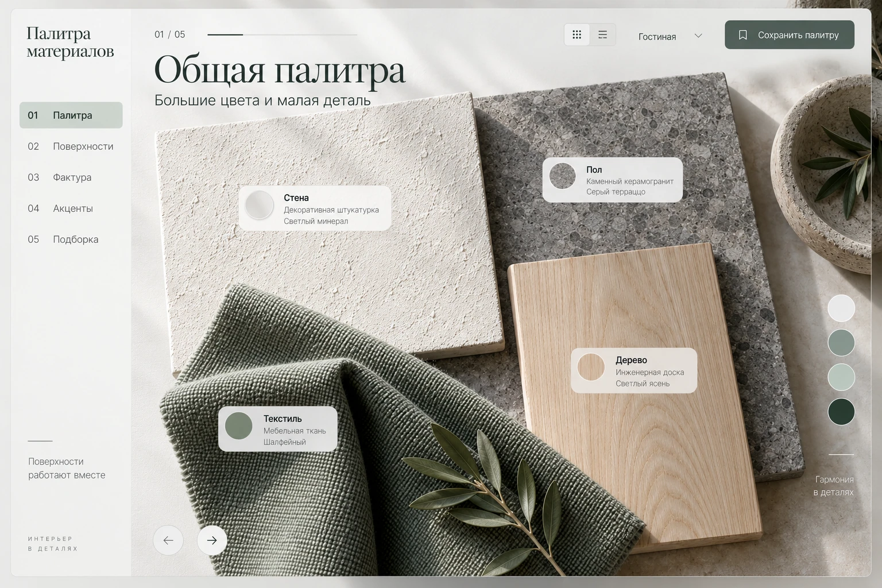Open the Текстиль material card
The width and height of the screenshot is (882, 588).
pyautogui.click(x=278, y=429)
